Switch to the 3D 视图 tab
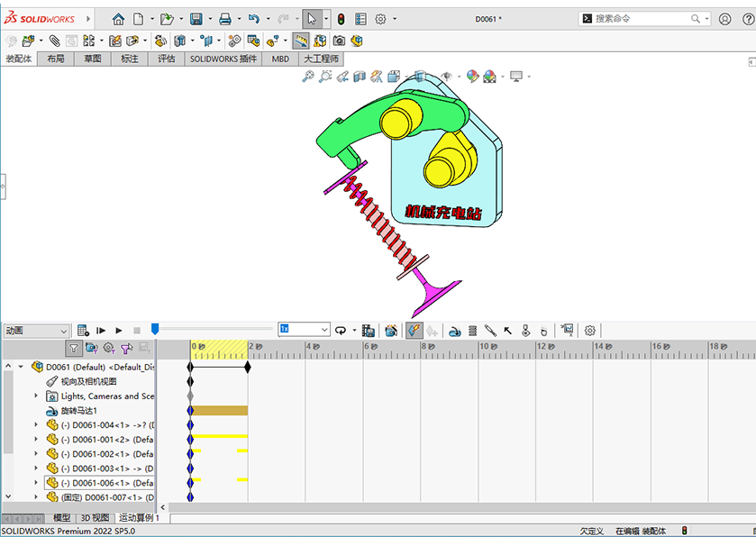Image resolution: width=756 pixels, height=537 pixels. [x=95, y=518]
